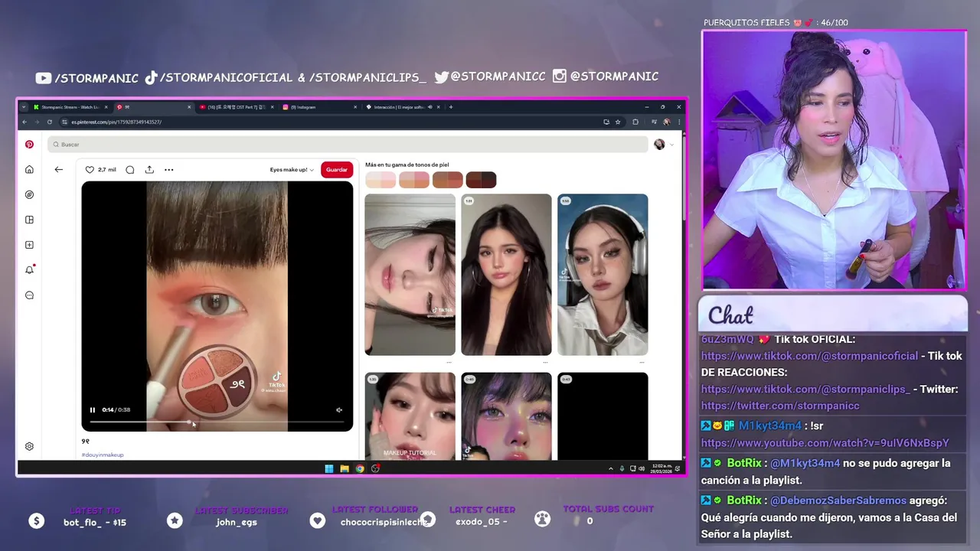Go to Pinterest Home icon in sidebar
The width and height of the screenshot is (980, 551).
[29, 169]
